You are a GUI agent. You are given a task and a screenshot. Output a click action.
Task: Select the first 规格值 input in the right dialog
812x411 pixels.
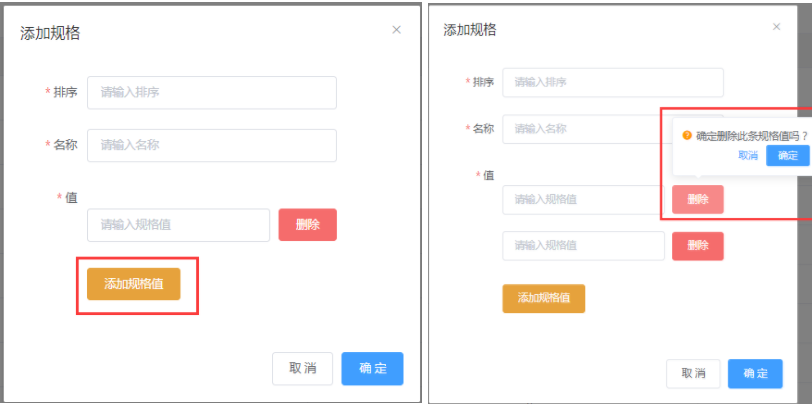click(583, 199)
